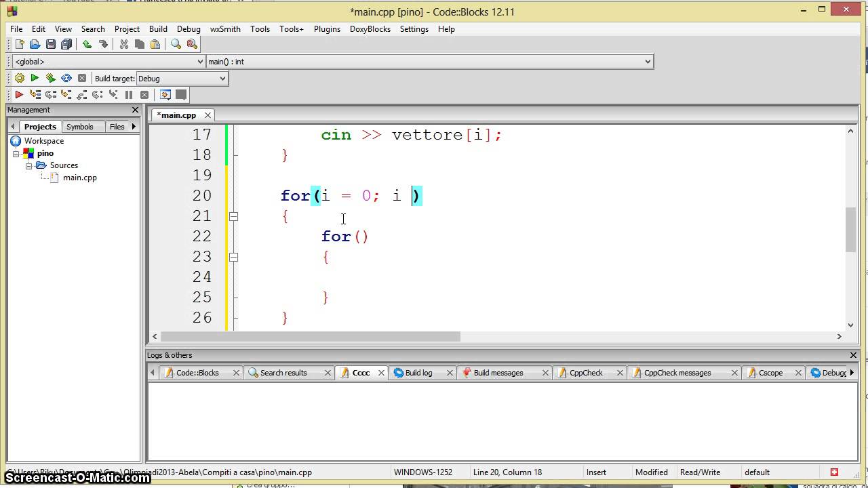The image size is (868, 488).
Task: Stop the debugger with the X icon
Action: (x=144, y=95)
